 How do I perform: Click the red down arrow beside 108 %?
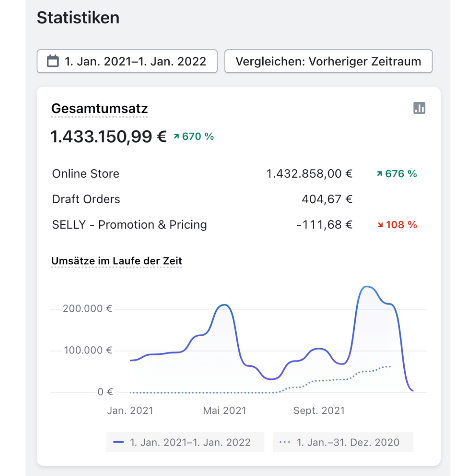click(x=380, y=225)
